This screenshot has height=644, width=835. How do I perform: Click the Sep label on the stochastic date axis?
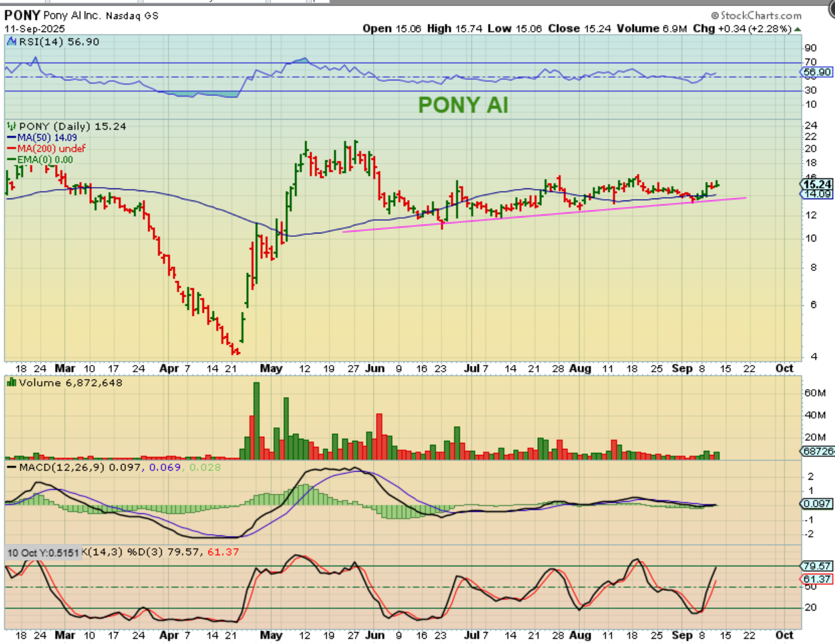click(x=682, y=635)
